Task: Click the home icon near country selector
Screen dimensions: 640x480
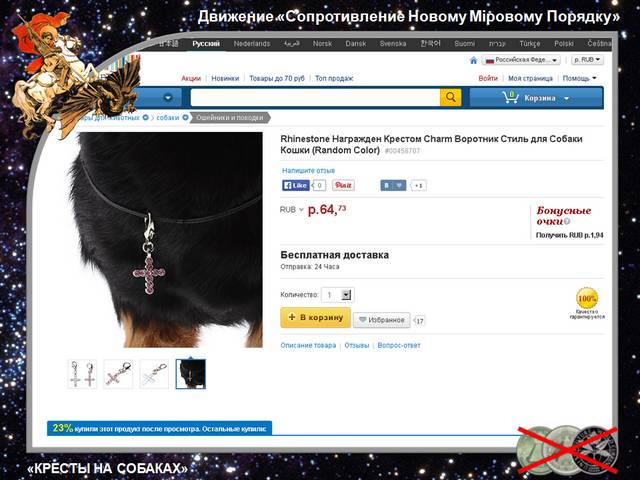Action: click(473, 60)
